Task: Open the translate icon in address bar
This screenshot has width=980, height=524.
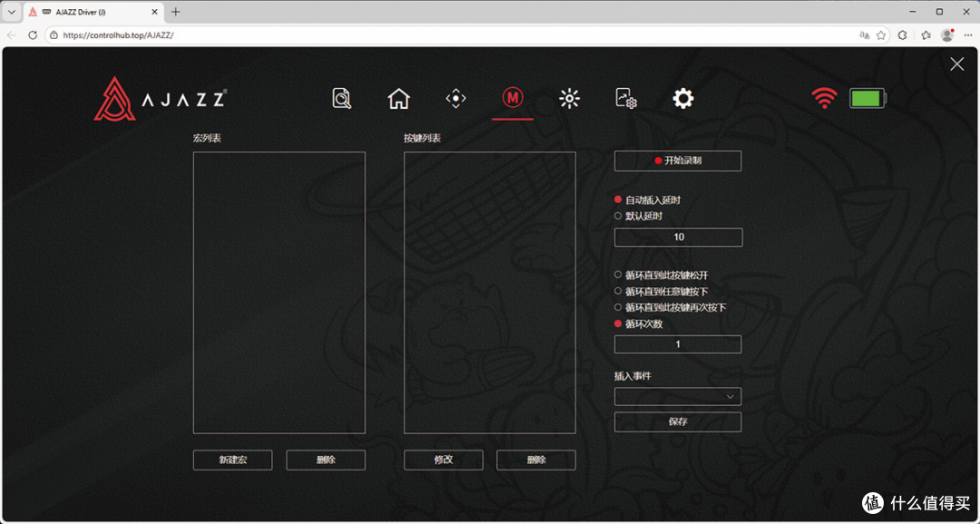Action: (865, 35)
